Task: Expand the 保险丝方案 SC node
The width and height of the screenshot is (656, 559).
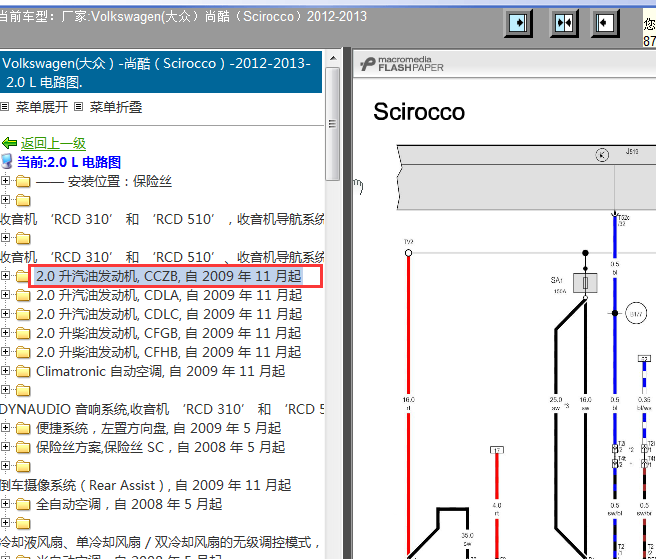Action: coord(5,447)
